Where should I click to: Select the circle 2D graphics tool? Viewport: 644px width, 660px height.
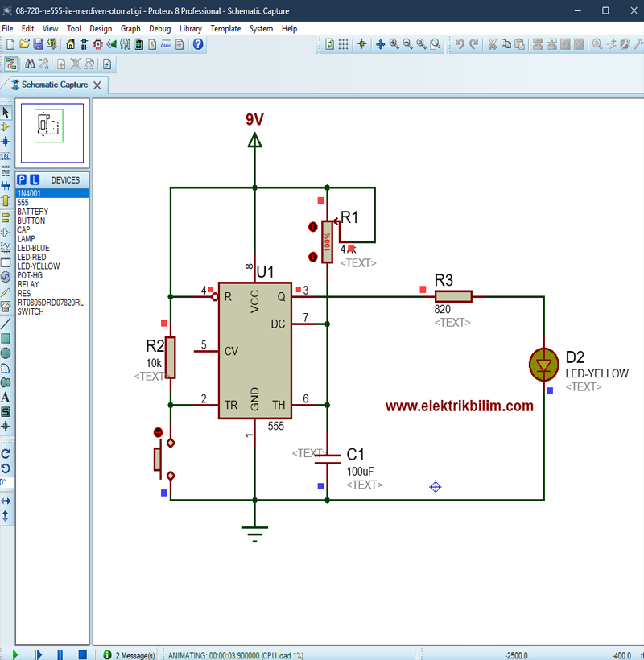(x=6, y=353)
